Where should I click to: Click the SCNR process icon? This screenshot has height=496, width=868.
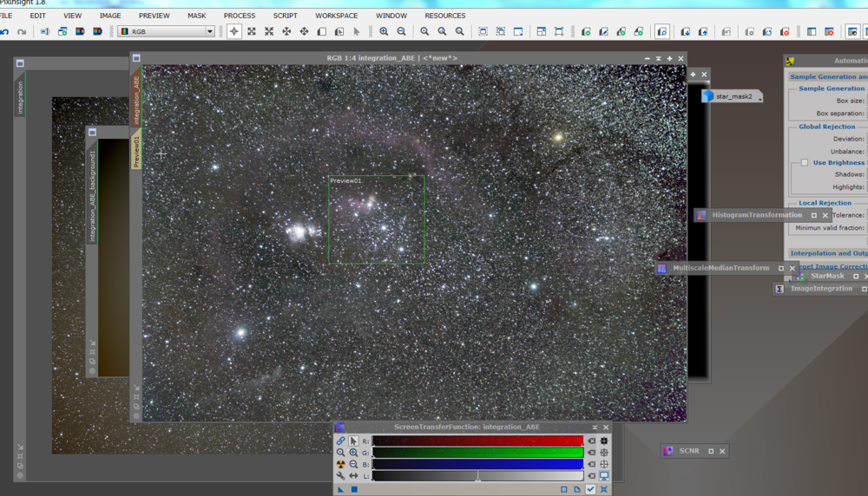tap(668, 451)
